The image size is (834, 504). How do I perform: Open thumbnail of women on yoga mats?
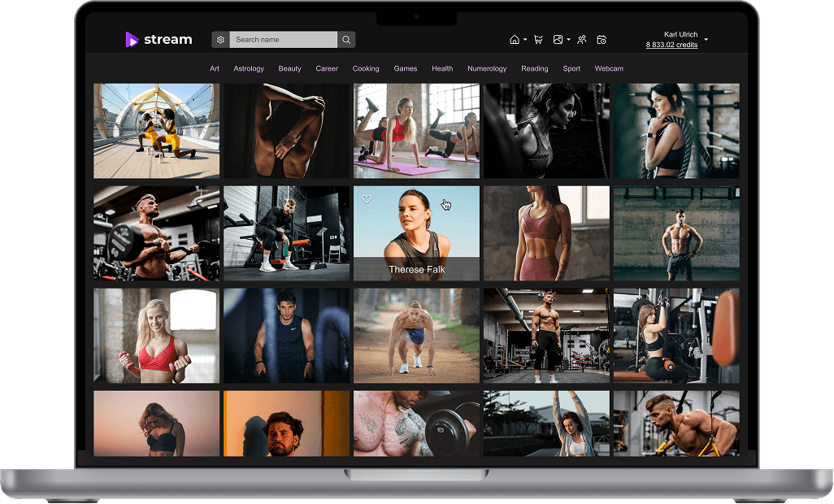click(416, 131)
